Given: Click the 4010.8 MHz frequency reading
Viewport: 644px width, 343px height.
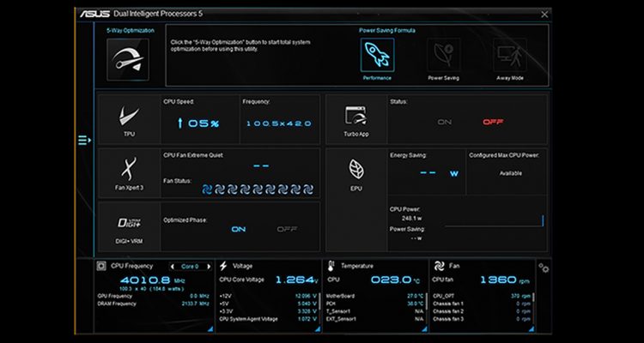Looking at the screenshot, I should (x=153, y=280).
